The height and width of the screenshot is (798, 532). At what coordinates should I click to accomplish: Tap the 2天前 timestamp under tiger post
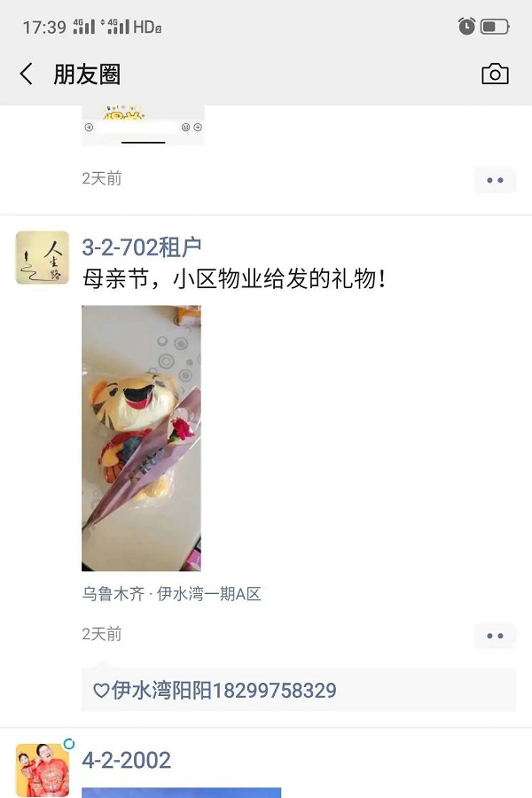[x=102, y=634]
